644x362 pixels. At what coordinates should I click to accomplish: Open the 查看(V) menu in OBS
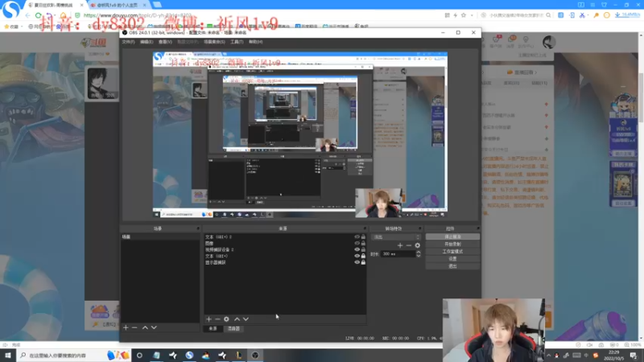(x=165, y=42)
